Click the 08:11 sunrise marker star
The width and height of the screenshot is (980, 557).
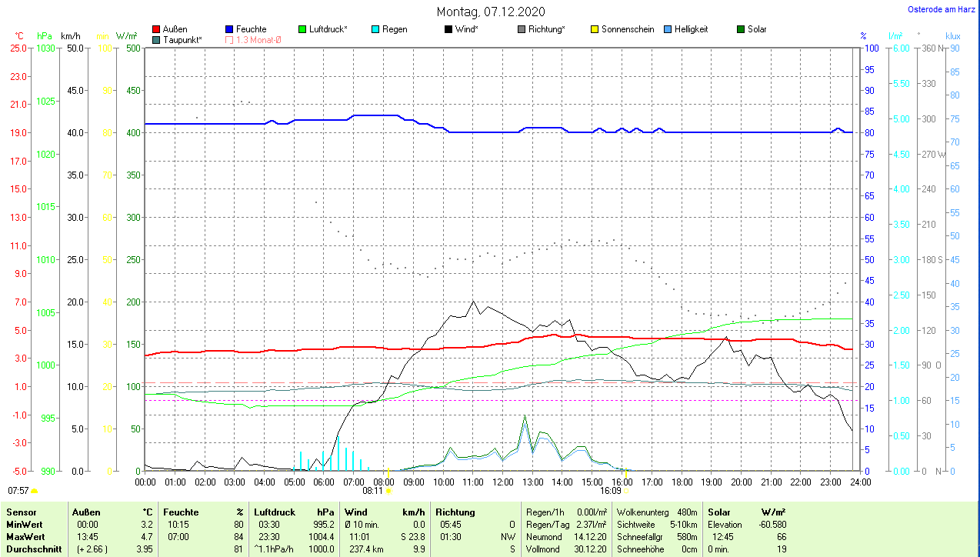coord(388,490)
